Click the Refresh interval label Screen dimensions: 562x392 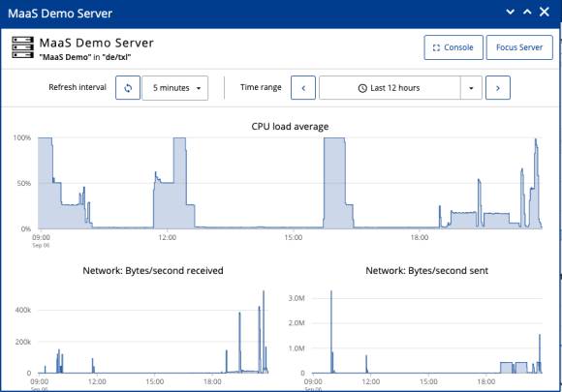(x=78, y=87)
